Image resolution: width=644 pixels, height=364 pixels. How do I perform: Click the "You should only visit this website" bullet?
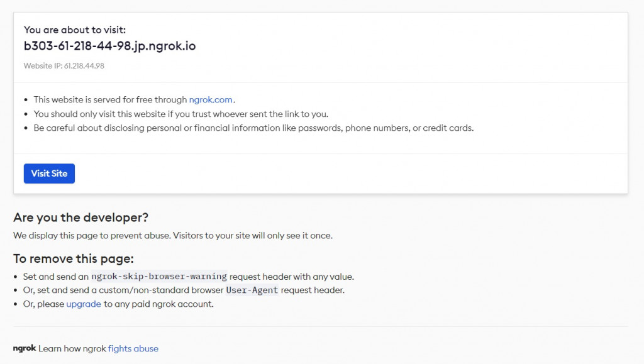181,114
